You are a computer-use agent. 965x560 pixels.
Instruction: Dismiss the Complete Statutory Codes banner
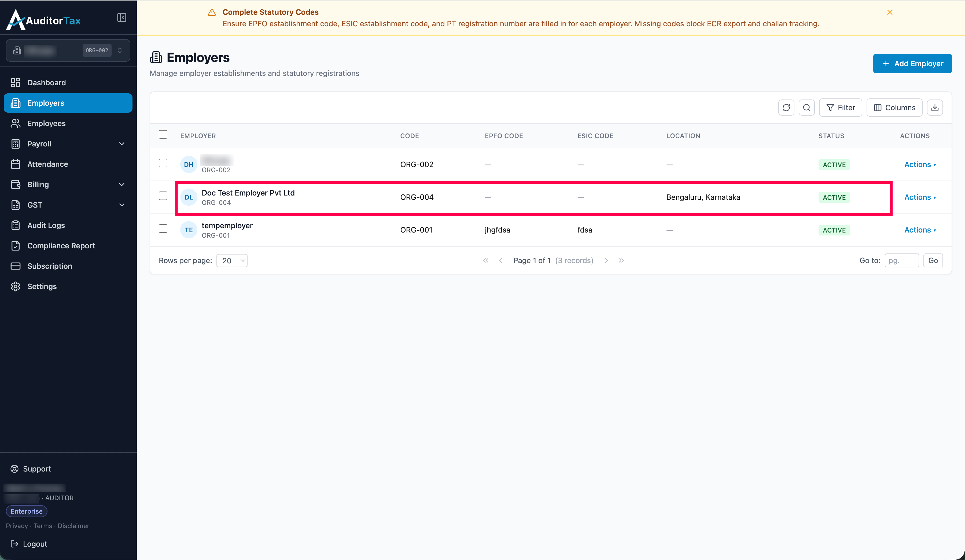[890, 12]
